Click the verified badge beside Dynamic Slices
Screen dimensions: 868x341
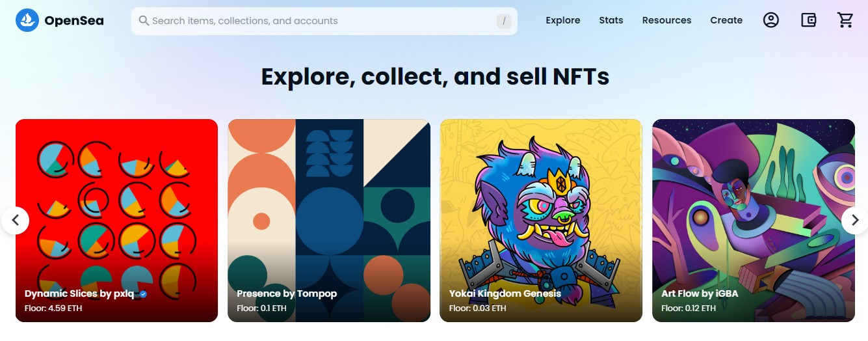click(143, 294)
